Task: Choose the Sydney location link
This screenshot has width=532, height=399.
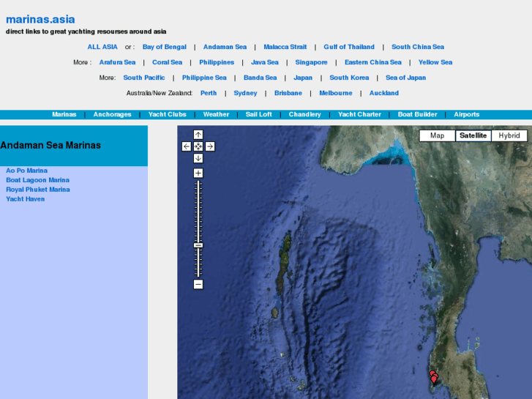Action: tap(245, 93)
